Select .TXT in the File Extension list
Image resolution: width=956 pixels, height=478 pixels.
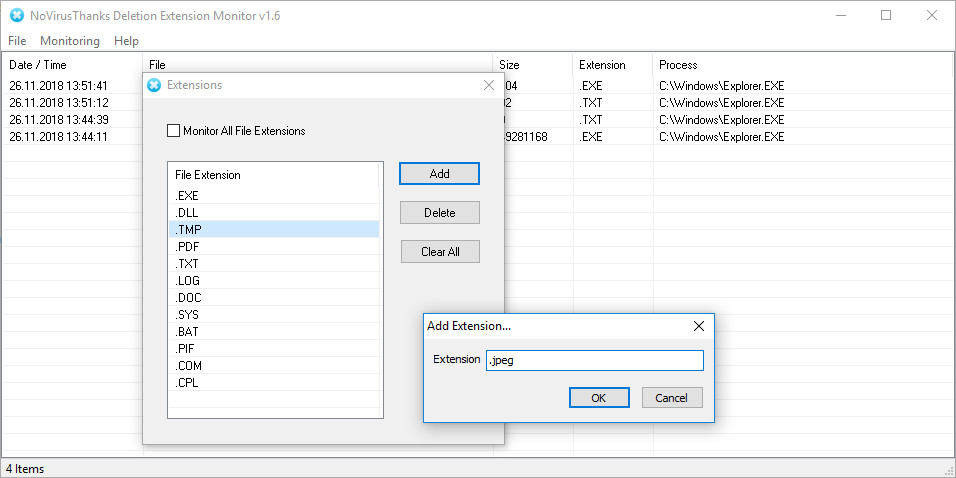(x=273, y=264)
